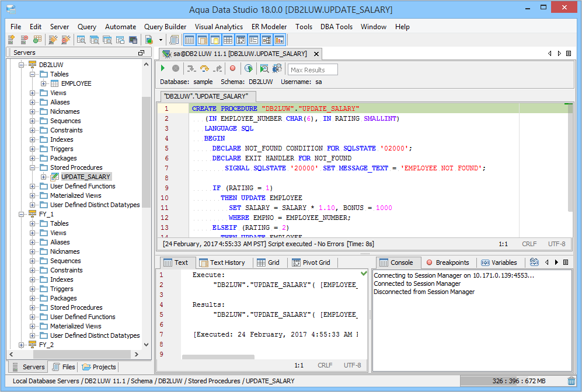Click the float icon on Servers panel header

coord(141,52)
